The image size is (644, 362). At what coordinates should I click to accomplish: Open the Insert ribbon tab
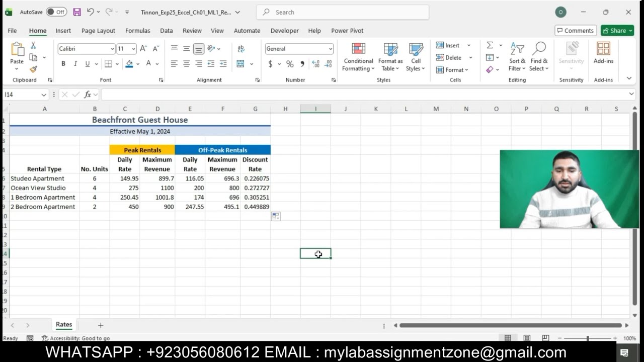[63, 31]
